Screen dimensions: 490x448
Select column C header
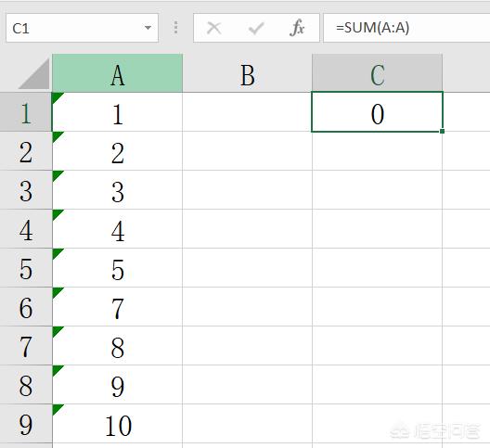[377, 73]
